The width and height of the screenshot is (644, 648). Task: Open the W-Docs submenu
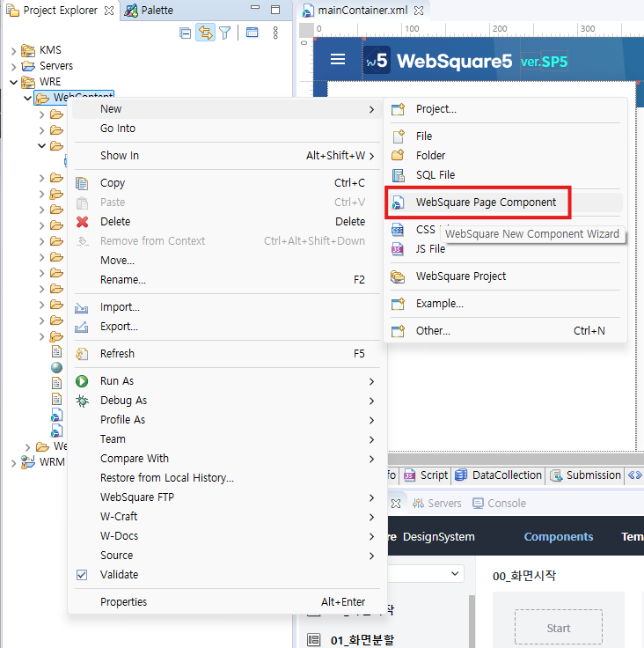(x=225, y=536)
